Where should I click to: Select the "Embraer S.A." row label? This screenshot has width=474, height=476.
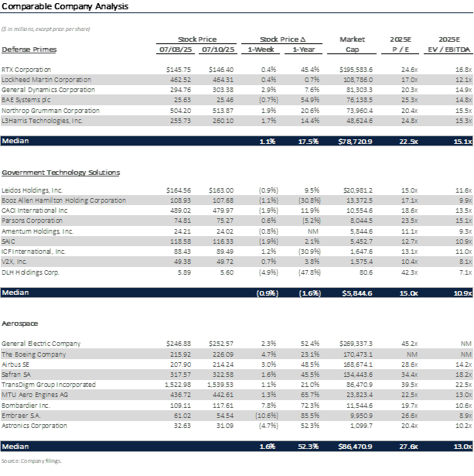21,416
